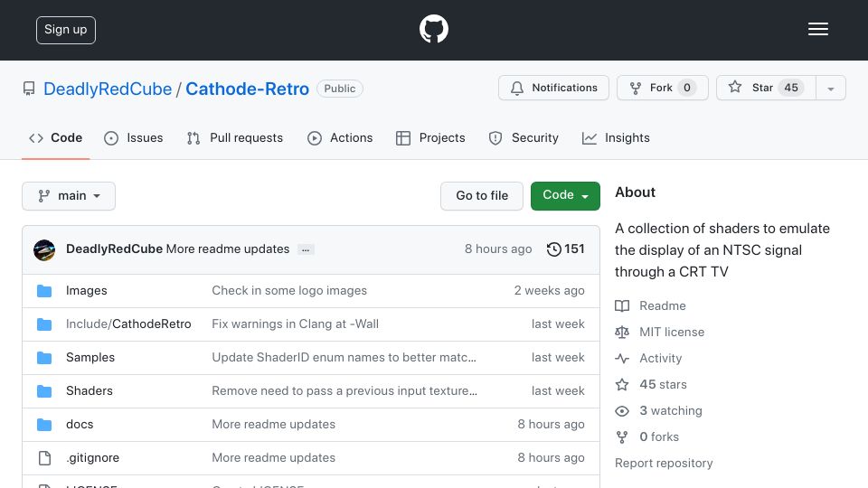Click the docs folder icon
This screenshot has width=868, height=488.
pos(44,425)
